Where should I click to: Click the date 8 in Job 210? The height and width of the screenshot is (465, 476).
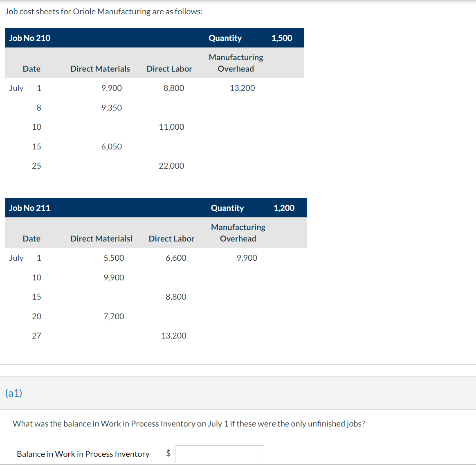[x=39, y=108]
